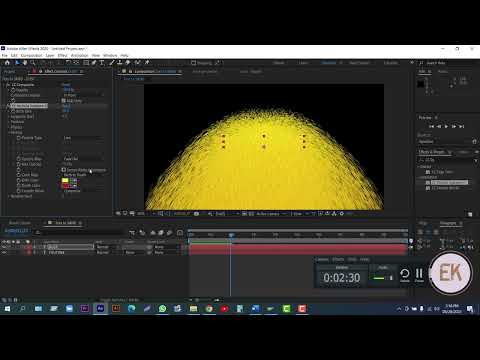
Task: Click Pause on the screen recorder
Action: point(419,275)
